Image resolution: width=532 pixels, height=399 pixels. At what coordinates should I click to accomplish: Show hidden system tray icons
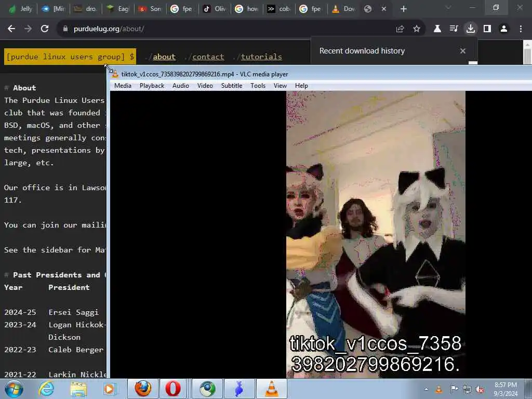[x=426, y=389]
